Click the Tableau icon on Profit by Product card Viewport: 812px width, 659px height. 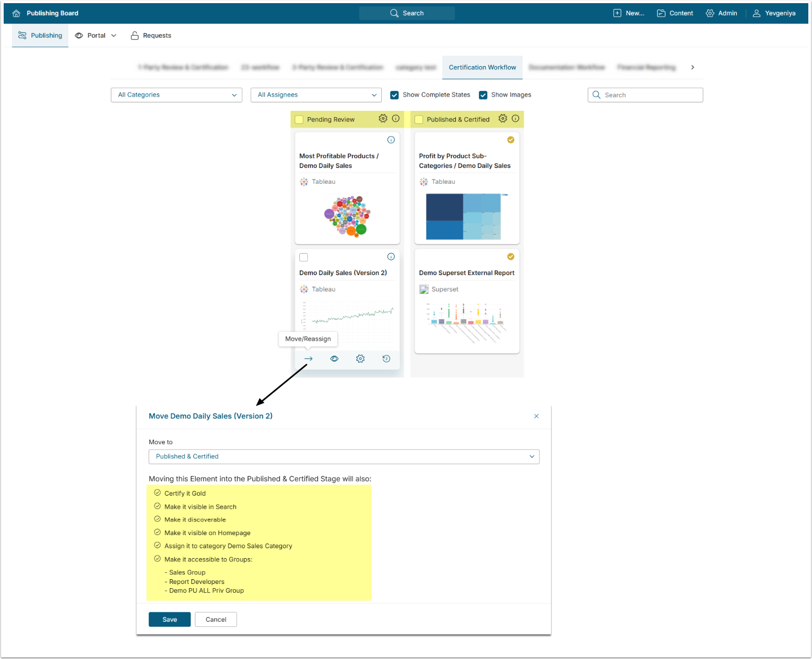[x=424, y=182]
